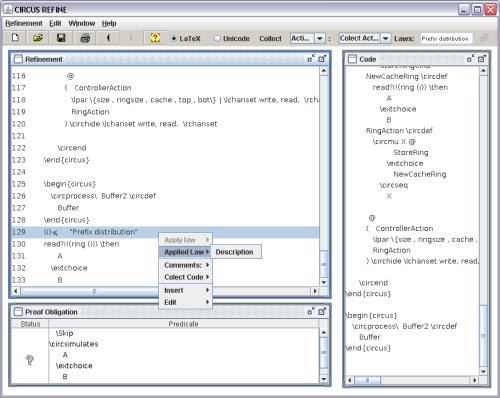500x398 pixels.
Task: Click Code panel horizontal scrollbar left arrow
Action: coord(350,380)
